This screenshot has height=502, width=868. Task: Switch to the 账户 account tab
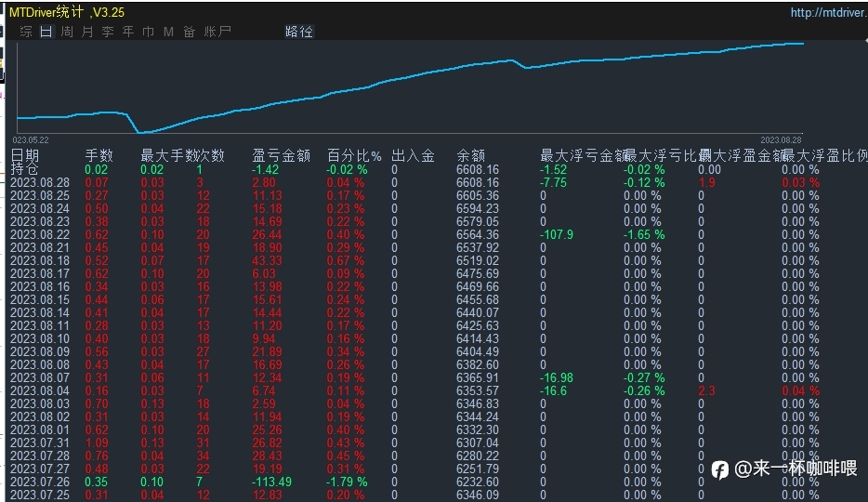[x=217, y=32]
